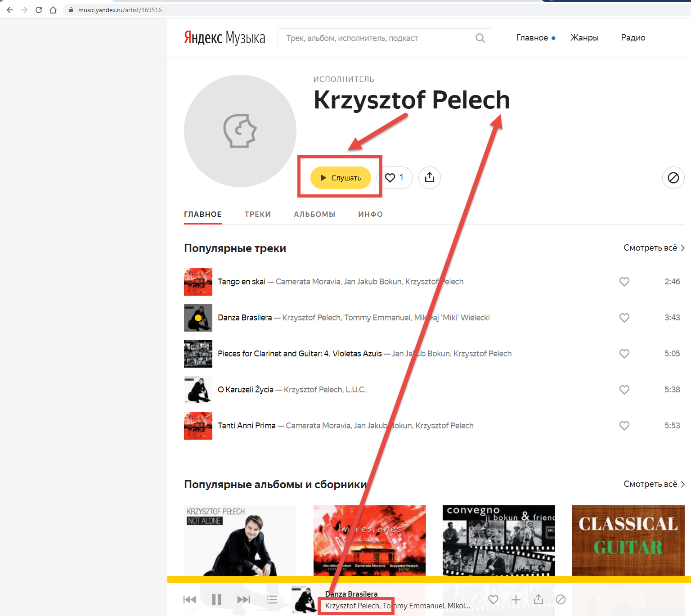Like Danza Brasilera in the track list

tap(624, 318)
